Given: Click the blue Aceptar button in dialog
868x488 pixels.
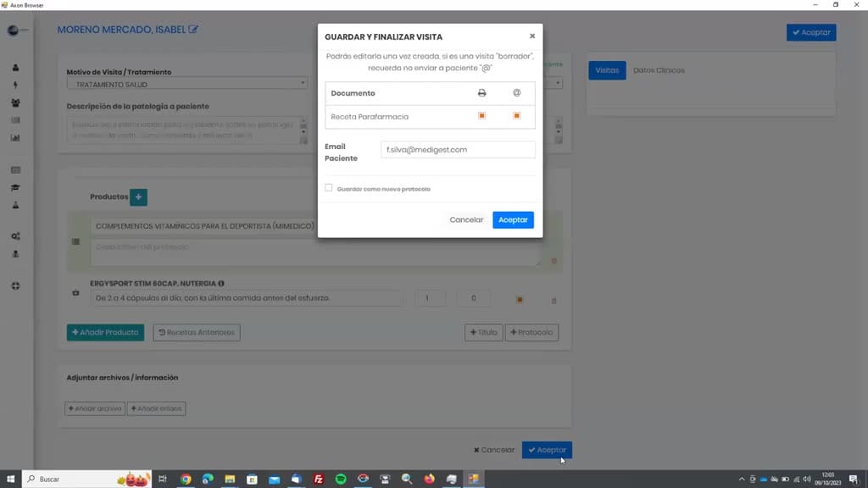Looking at the screenshot, I should [513, 219].
